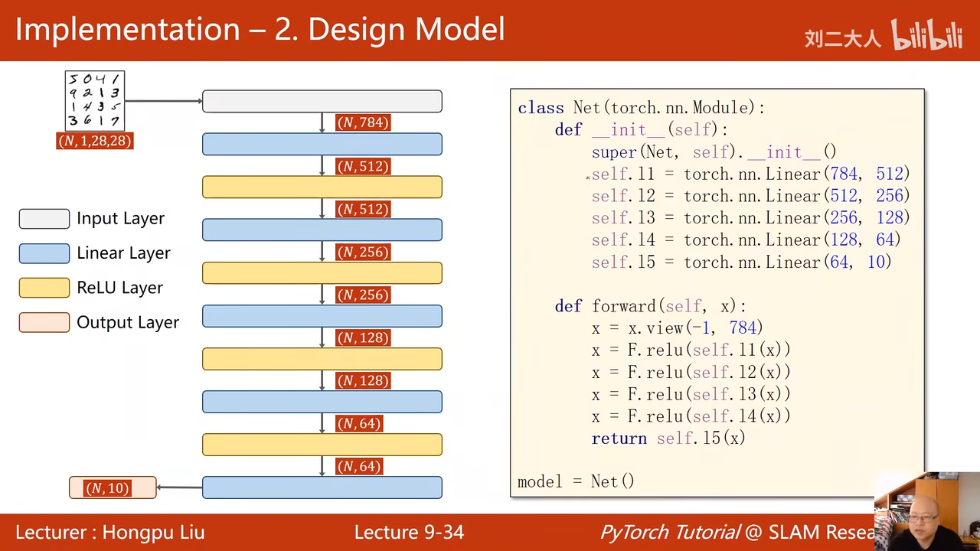The height and width of the screenshot is (551, 980).
Task: Click the 'return self.l5(x)' statement
Action: tap(668, 439)
